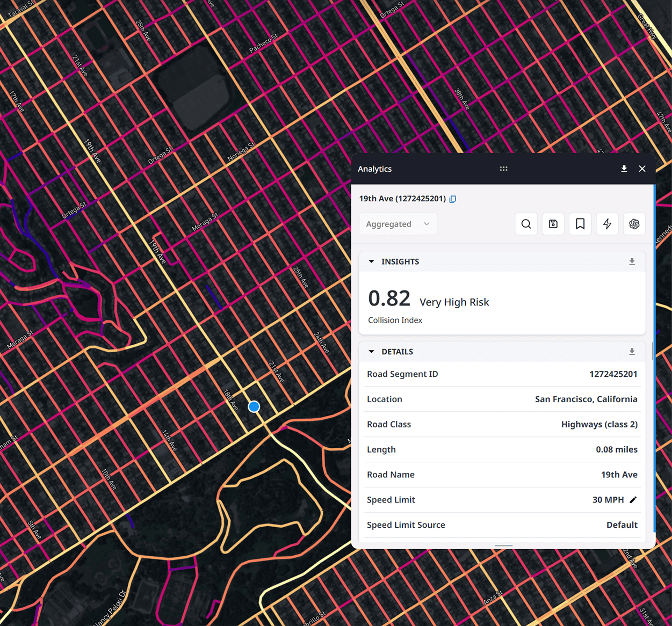Copy the 19th Ave segment ID

pyautogui.click(x=453, y=199)
